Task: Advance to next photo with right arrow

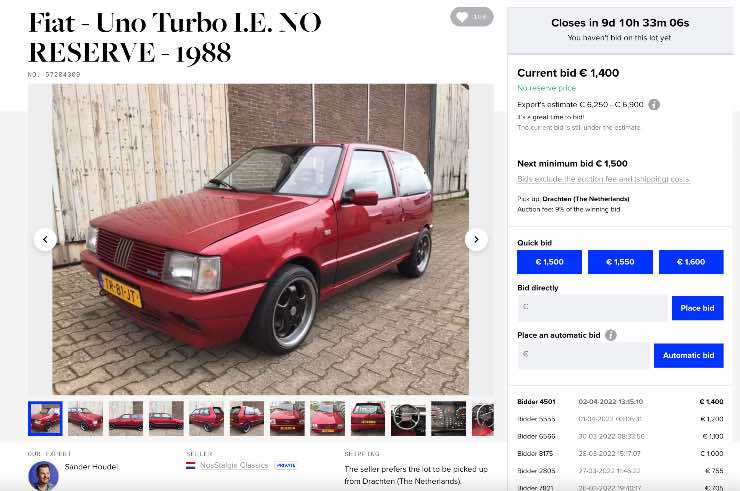Action: coord(476,239)
